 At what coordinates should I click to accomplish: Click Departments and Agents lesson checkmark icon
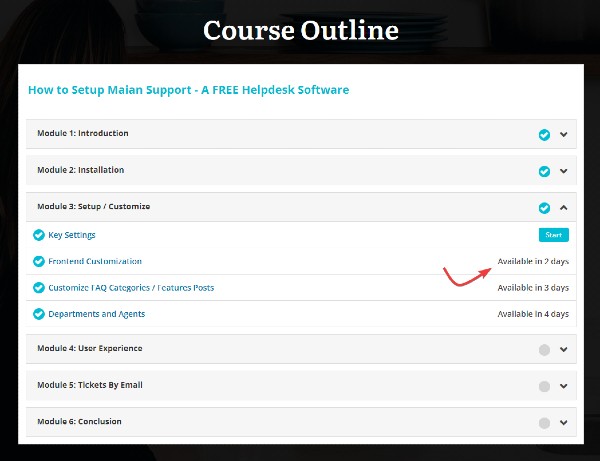click(x=39, y=314)
